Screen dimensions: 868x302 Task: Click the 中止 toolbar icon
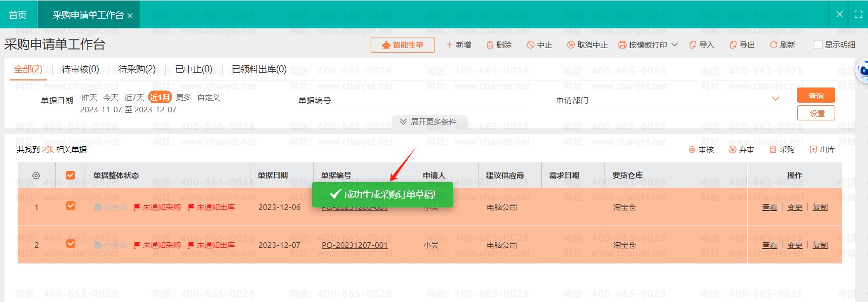pos(530,45)
